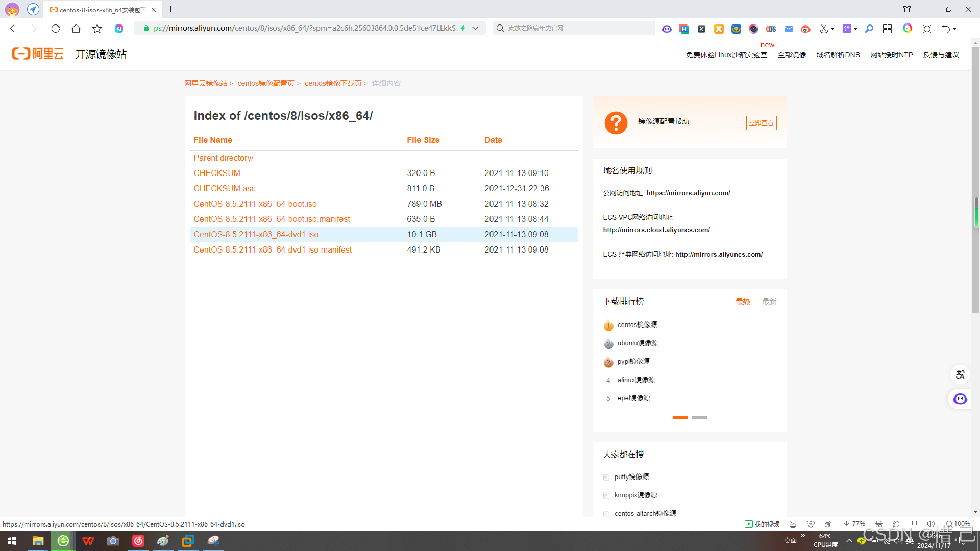Open the 反馈与建议 navigation item

(941, 55)
